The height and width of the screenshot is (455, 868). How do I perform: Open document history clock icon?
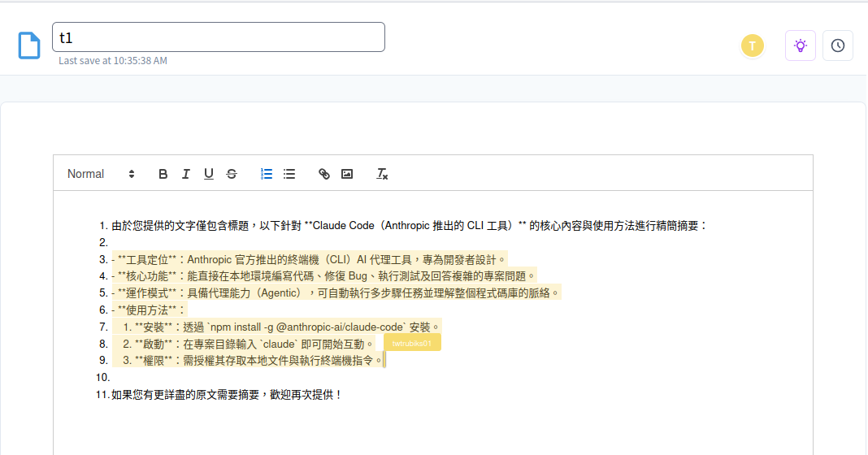(x=838, y=45)
